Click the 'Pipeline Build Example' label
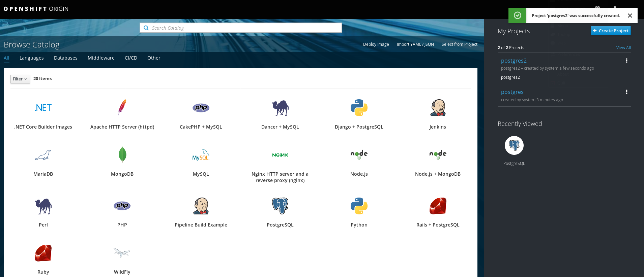The width and height of the screenshot is (644, 277). (201, 225)
